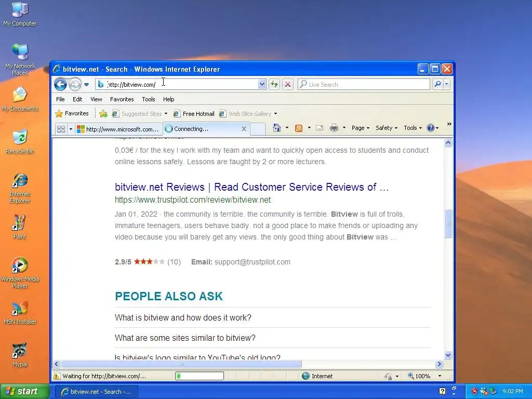The height and width of the screenshot is (399, 532).
Task: Close the Connecting... tab
Action: [x=244, y=129]
